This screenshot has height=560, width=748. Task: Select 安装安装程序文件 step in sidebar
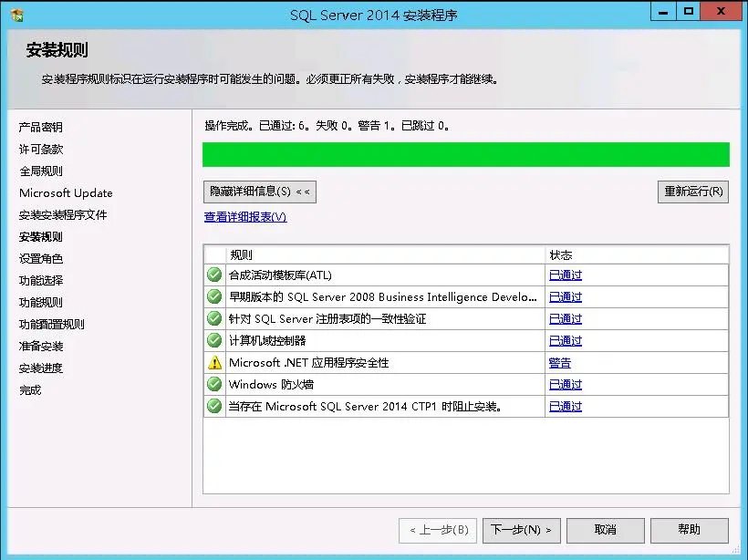(63, 215)
